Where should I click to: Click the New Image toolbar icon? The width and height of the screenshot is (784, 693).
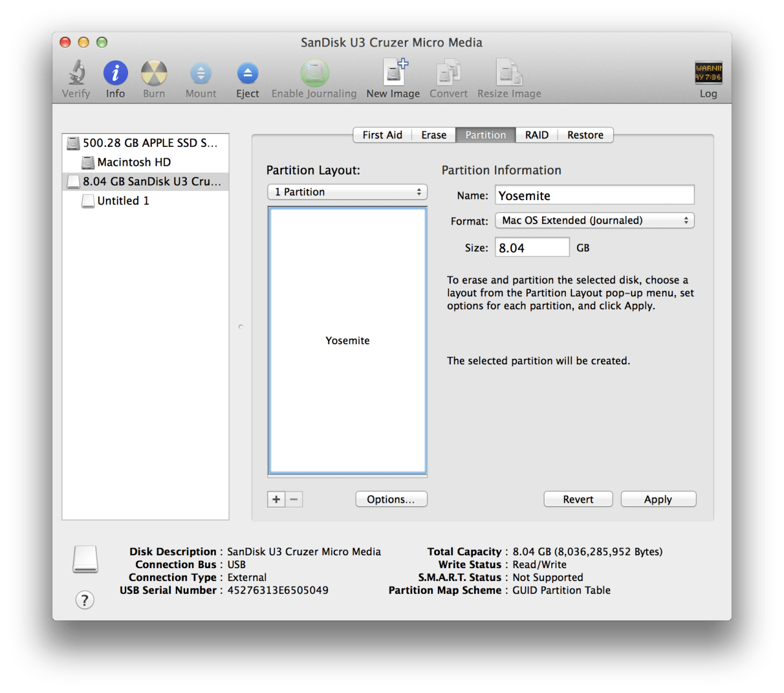(x=393, y=73)
